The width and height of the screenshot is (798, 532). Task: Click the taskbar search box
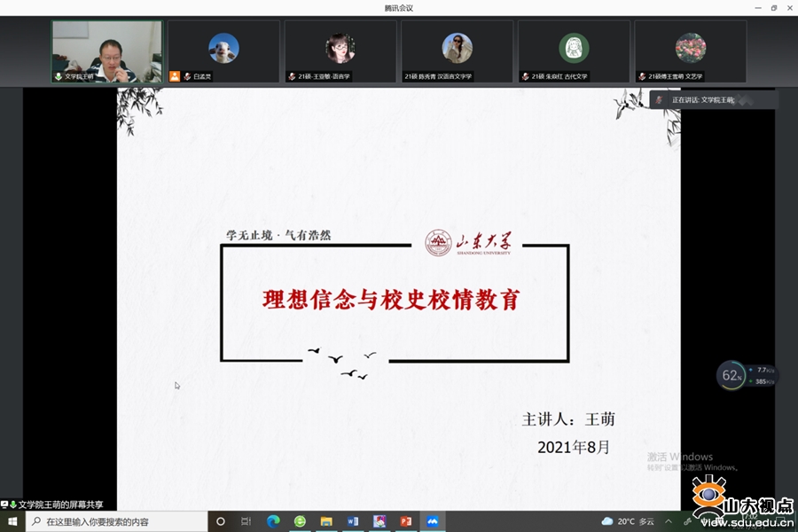click(x=116, y=521)
